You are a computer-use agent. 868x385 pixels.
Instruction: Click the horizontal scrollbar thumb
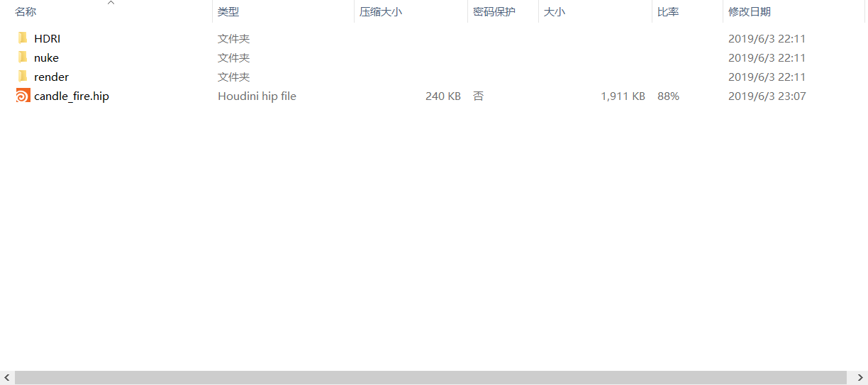(430, 377)
